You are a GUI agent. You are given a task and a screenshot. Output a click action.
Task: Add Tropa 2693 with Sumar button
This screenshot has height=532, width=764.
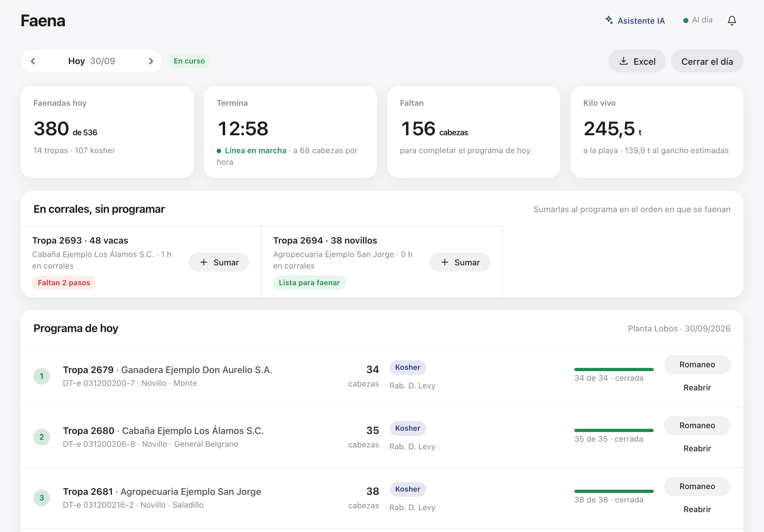219,262
